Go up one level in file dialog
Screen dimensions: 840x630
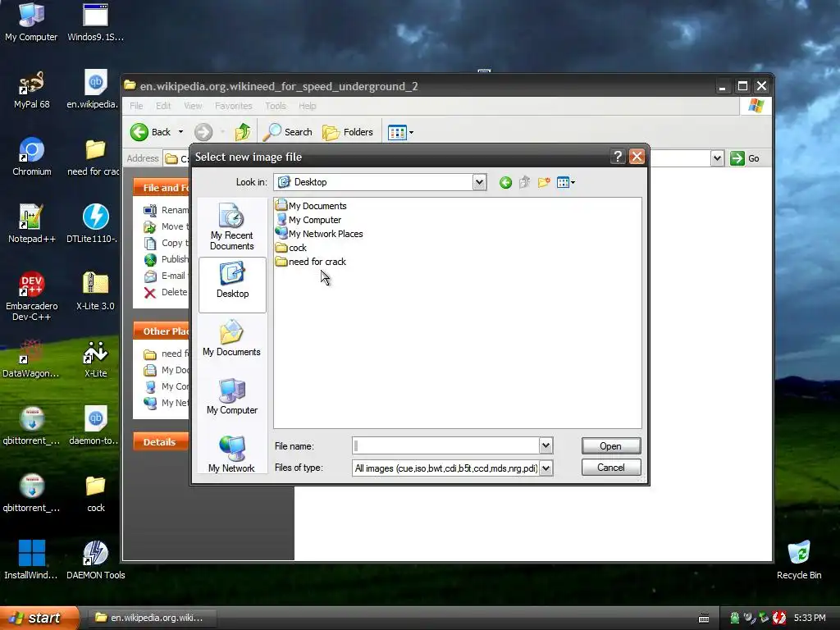(524, 183)
